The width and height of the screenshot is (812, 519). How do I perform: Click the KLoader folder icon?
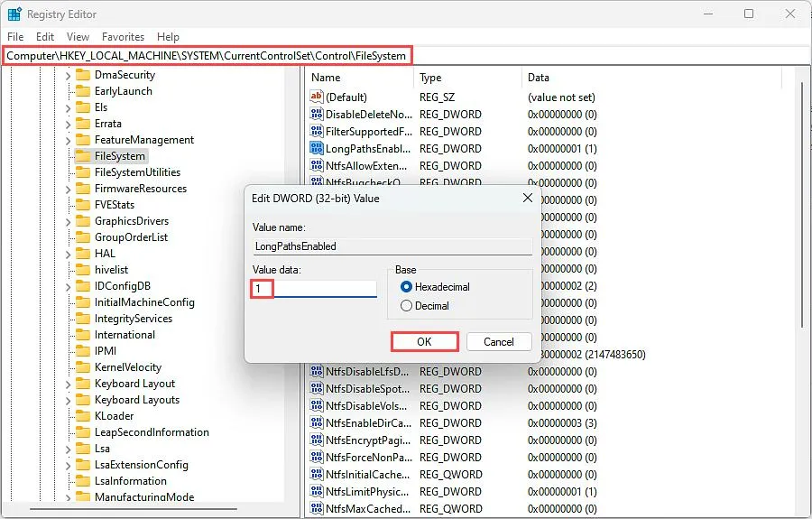[83, 416]
